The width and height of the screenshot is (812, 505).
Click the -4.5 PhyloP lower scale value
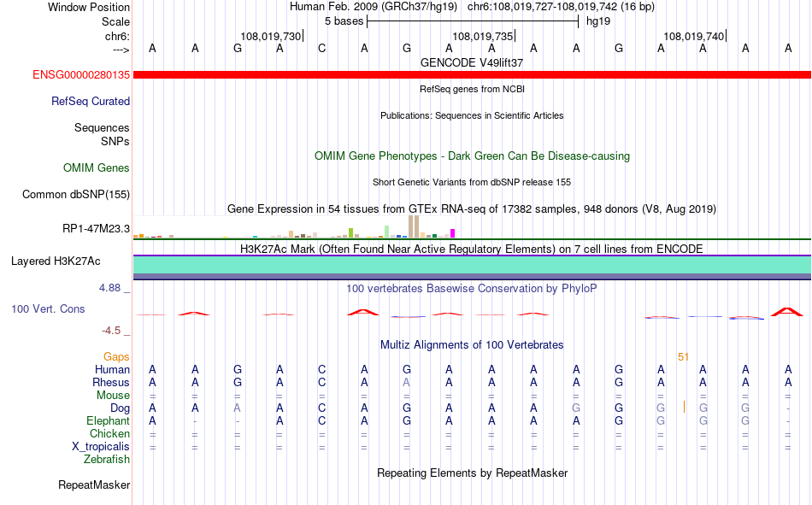click(111, 331)
